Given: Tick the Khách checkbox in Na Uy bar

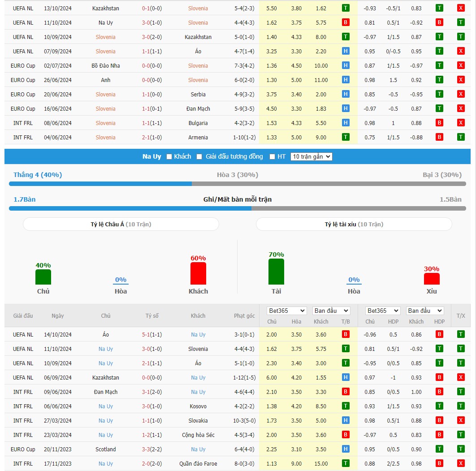Looking at the screenshot, I should point(169,156).
